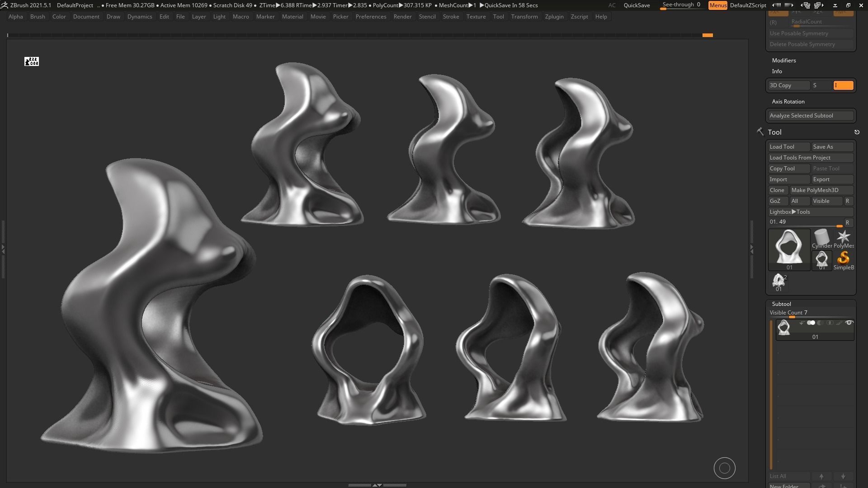Restore Tool palette with the circular arrow icon
The width and height of the screenshot is (868, 488).
tap(857, 132)
